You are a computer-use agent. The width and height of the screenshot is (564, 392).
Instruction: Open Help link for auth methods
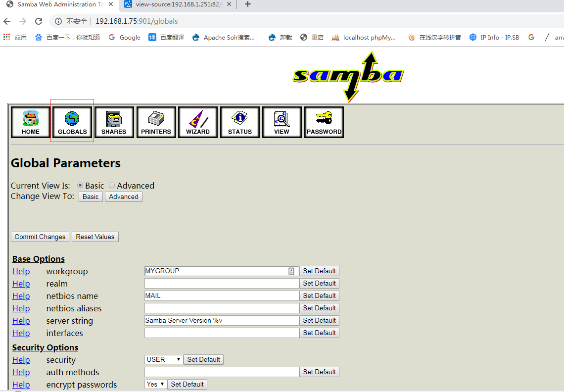(21, 372)
